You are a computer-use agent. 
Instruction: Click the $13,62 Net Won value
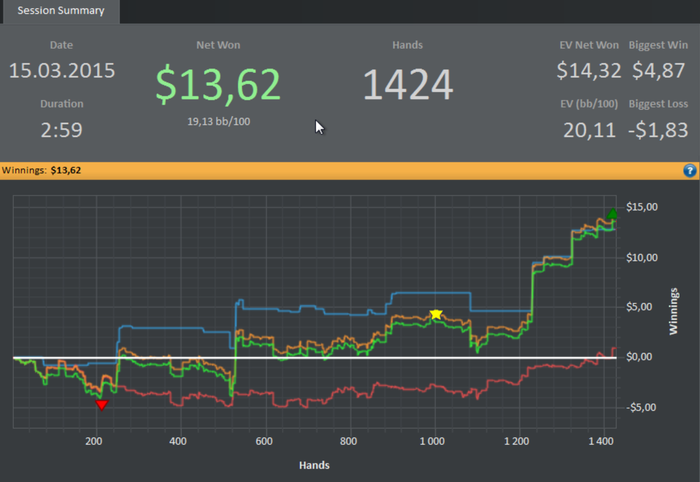pyautogui.click(x=218, y=84)
